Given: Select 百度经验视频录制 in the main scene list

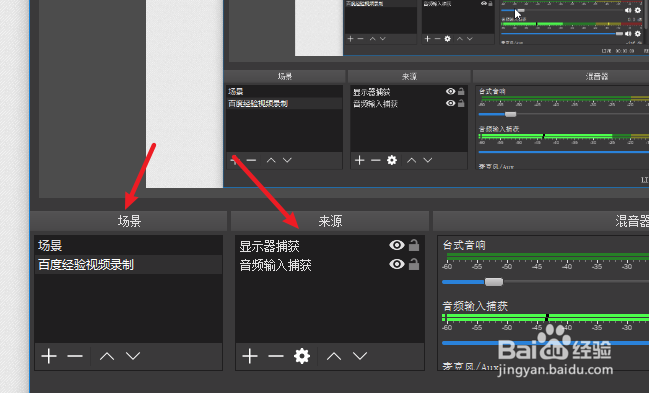Looking at the screenshot, I should point(128,265).
